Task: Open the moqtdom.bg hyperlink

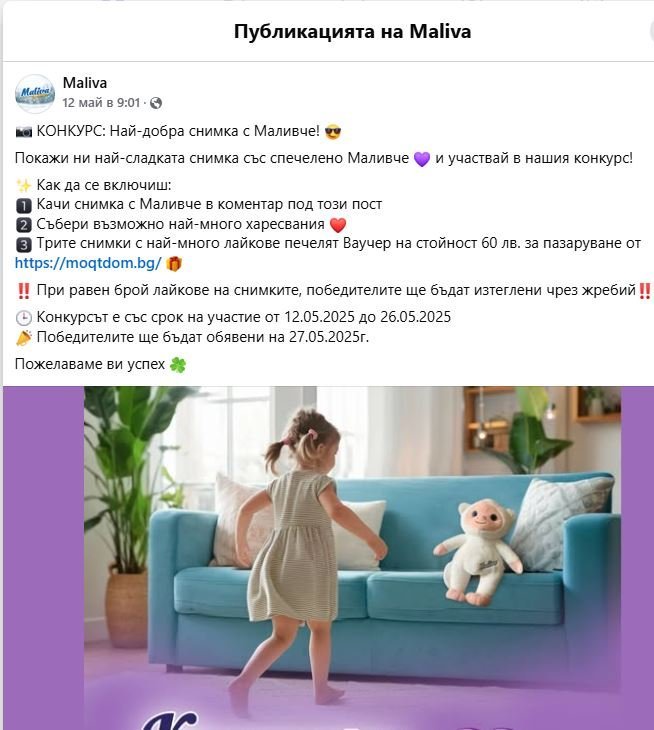Action: pyautogui.click(x=88, y=263)
